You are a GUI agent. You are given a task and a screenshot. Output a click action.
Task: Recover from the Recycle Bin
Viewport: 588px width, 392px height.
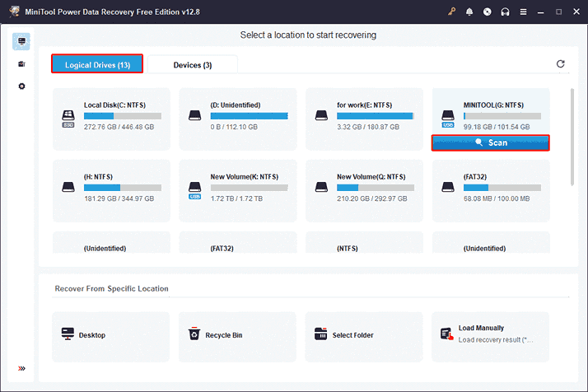237,337
